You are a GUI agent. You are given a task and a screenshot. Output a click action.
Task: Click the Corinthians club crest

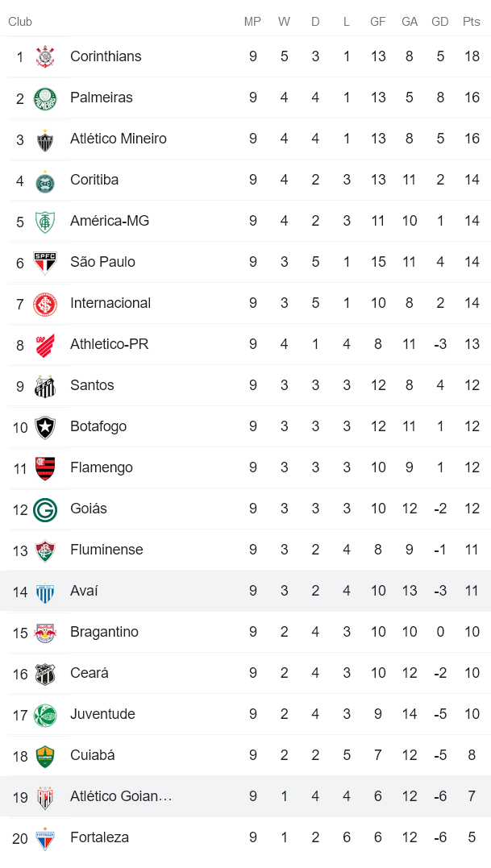(x=46, y=56)
